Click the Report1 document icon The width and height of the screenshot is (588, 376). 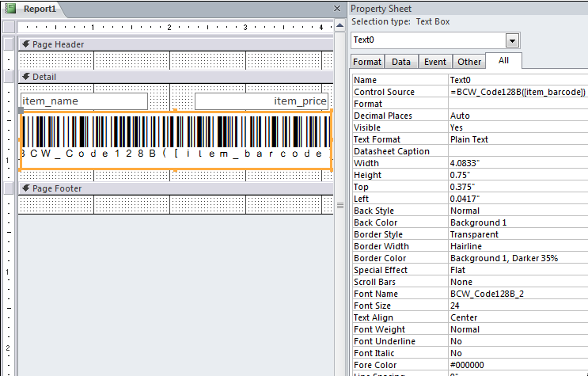click(x=11, y=9)
